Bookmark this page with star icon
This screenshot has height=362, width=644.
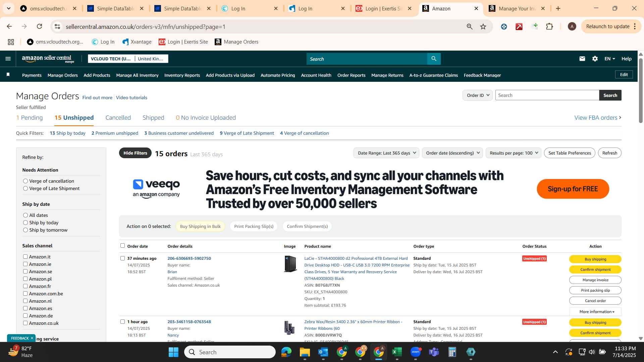click(483, 26)
